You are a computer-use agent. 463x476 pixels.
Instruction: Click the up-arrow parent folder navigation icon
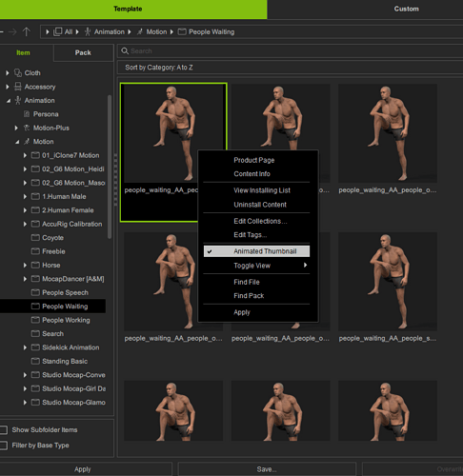point(27,31)
